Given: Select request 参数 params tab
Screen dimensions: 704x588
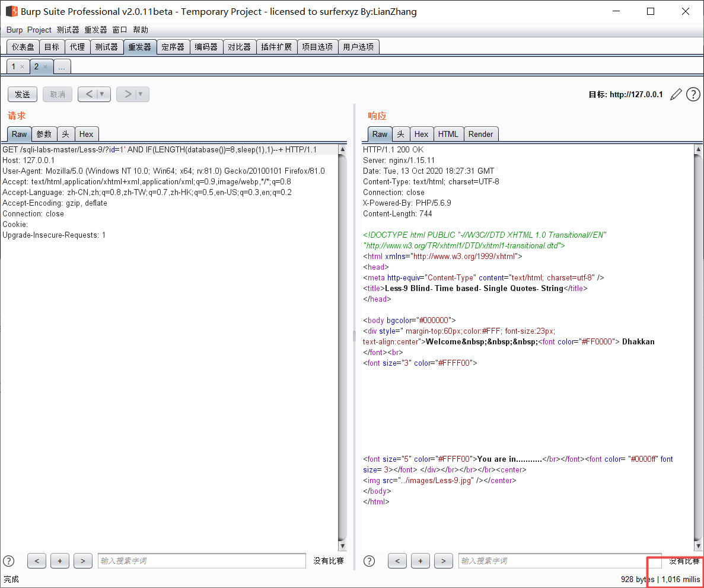Looking at the screenshot, I should 44,134.
